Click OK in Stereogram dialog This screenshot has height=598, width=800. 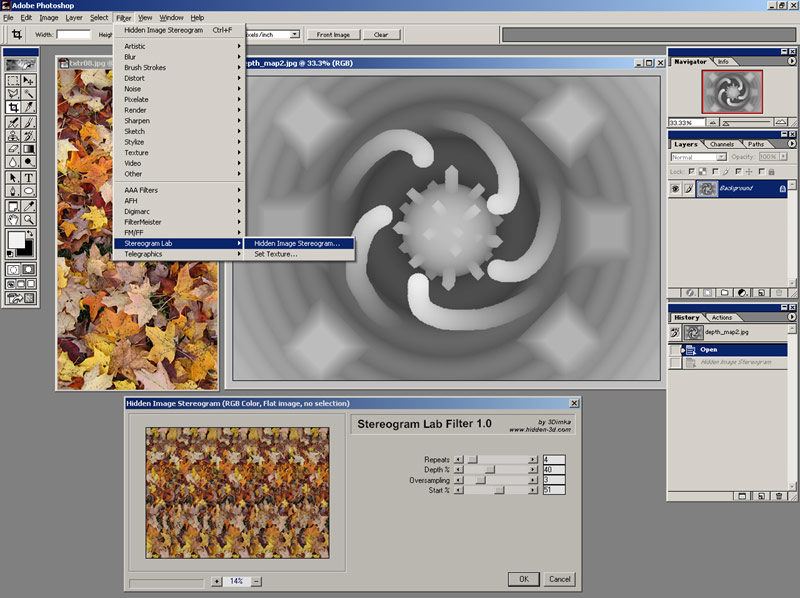523,579
